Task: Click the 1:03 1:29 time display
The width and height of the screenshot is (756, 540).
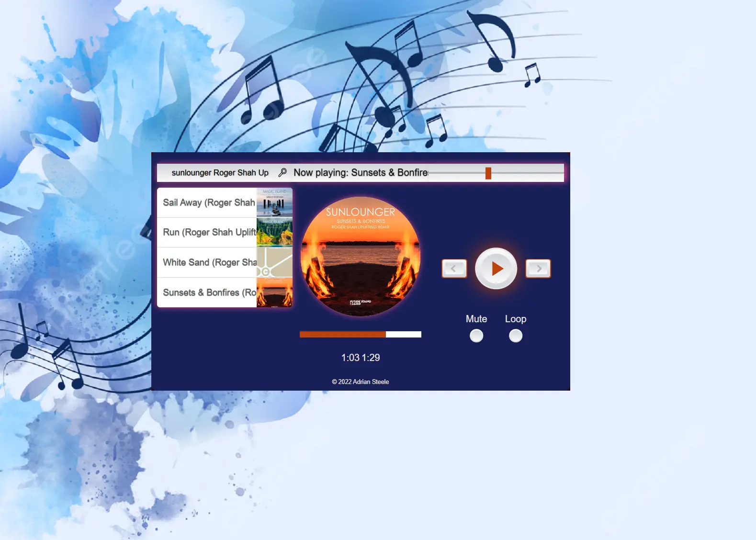Action: [x=361, y=358]
